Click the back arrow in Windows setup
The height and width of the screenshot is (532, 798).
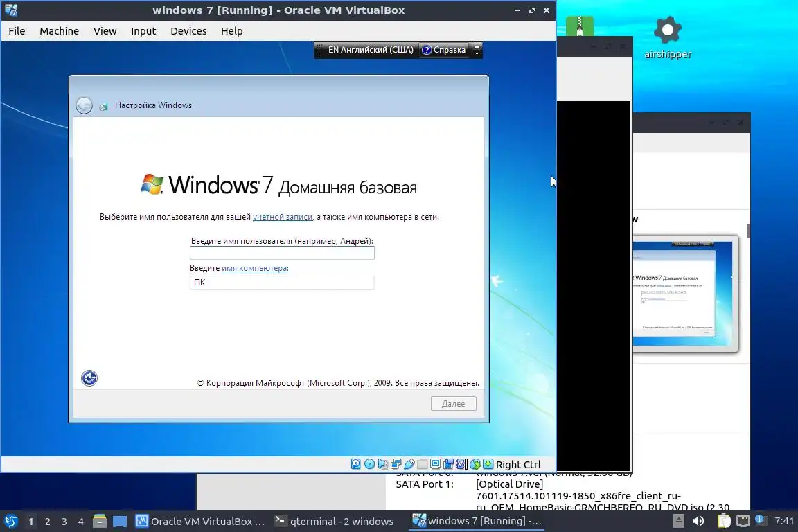[x=84, y=105]
